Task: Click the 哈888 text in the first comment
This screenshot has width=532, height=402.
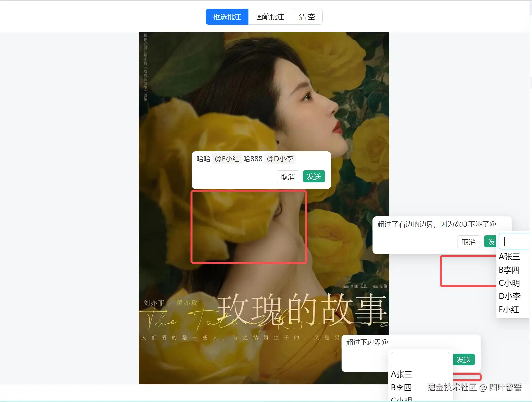Action: [x=253, y=159]
